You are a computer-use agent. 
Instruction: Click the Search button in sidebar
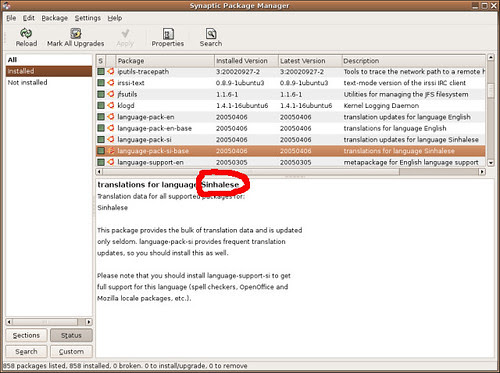[x=26, y=351]
